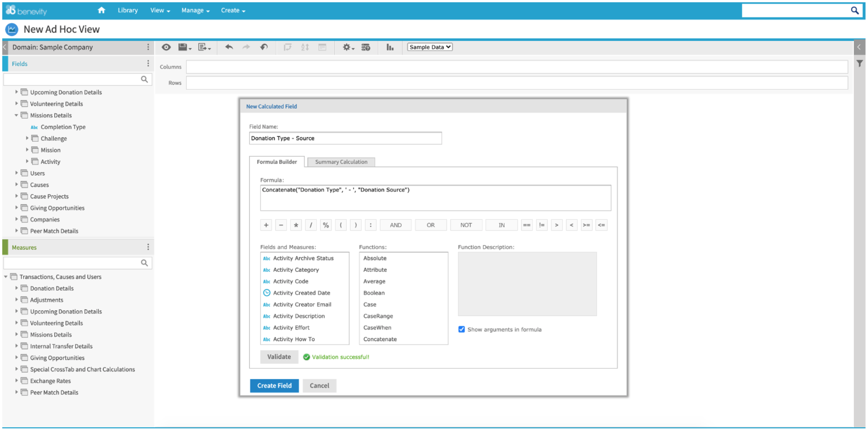Insert the NOT operator
Viewport: 868px width, 431px height.
466,225
